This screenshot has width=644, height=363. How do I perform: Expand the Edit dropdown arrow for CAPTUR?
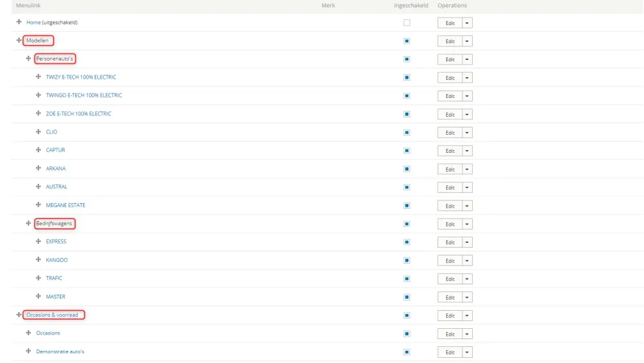coord(467,151)
